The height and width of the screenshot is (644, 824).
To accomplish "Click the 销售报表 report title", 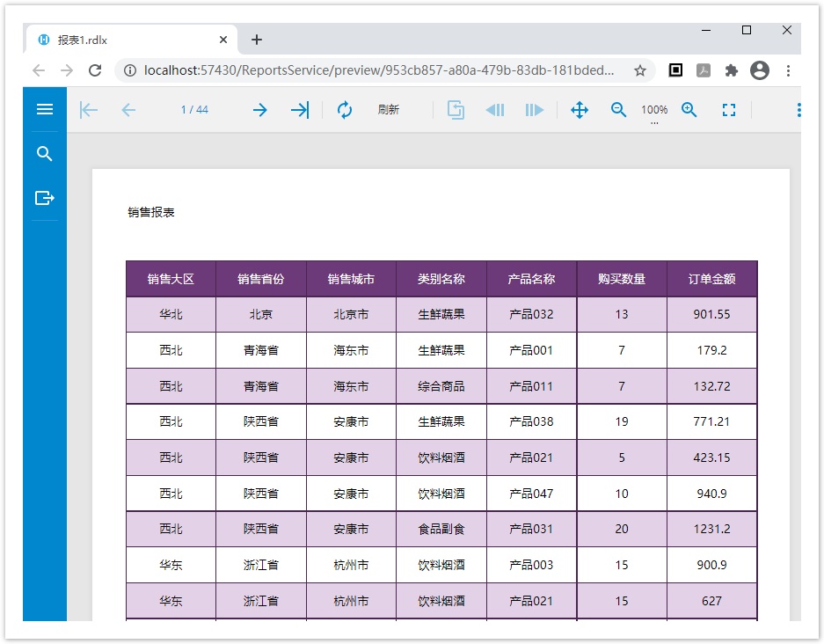I will click(151, 212).
